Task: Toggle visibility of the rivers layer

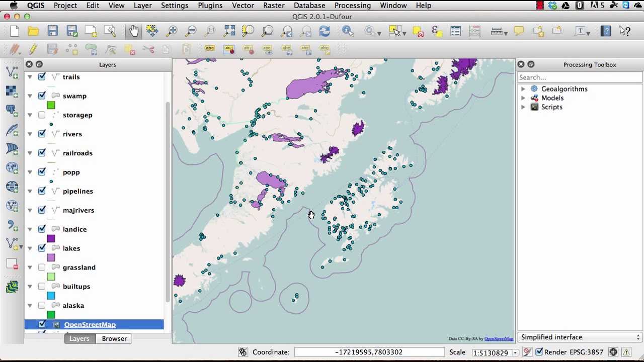Action: [x=42, y=134]
